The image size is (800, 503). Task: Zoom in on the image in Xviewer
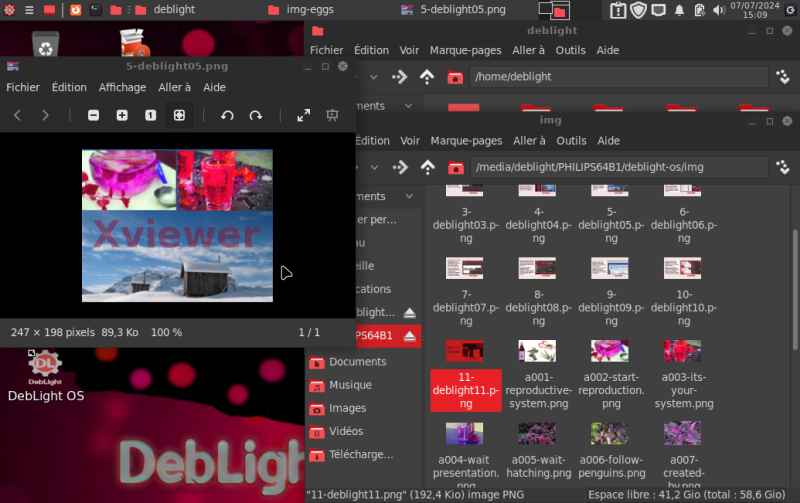point(122,115)
